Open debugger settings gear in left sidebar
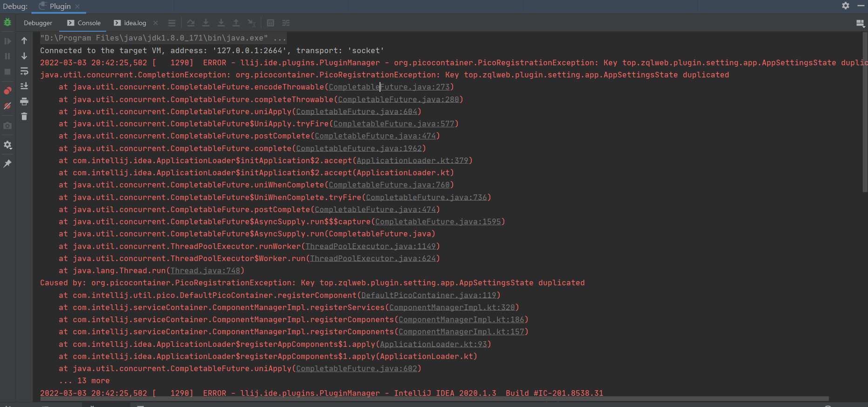 click(7, 145)
